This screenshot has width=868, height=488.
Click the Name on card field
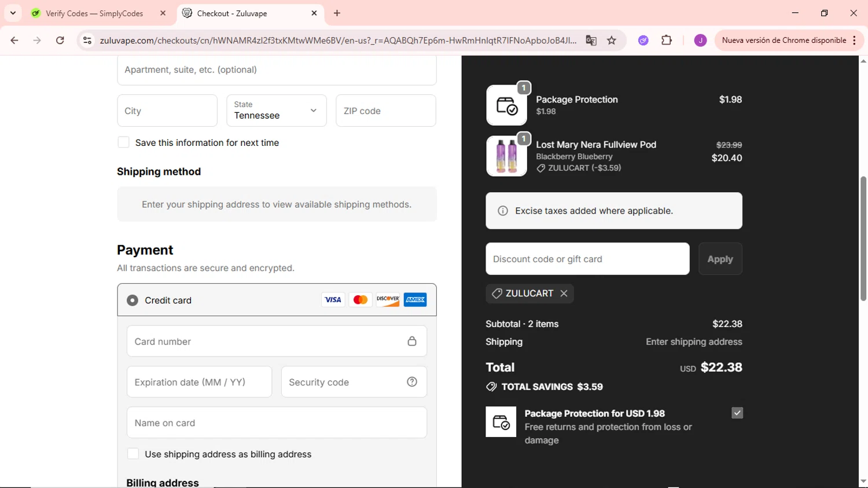coord(277,423)
